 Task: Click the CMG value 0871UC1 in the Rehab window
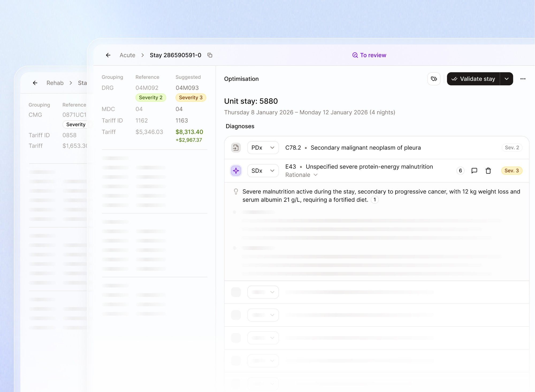(74, 115)
